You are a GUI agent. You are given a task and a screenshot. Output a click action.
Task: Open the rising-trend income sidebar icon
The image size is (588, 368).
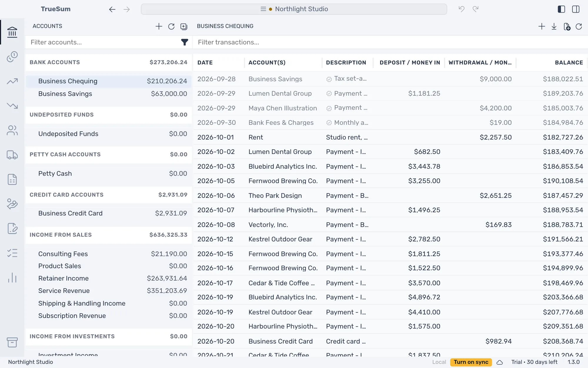pos(12,81)
